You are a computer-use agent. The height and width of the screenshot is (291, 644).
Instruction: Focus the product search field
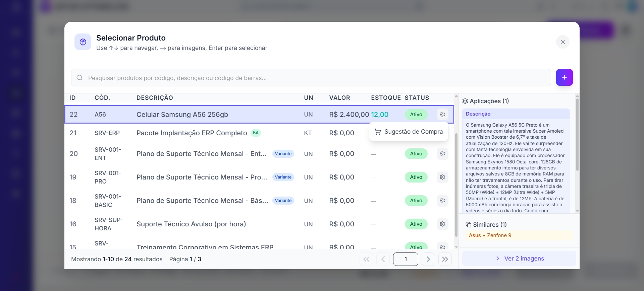coord(311,78)
